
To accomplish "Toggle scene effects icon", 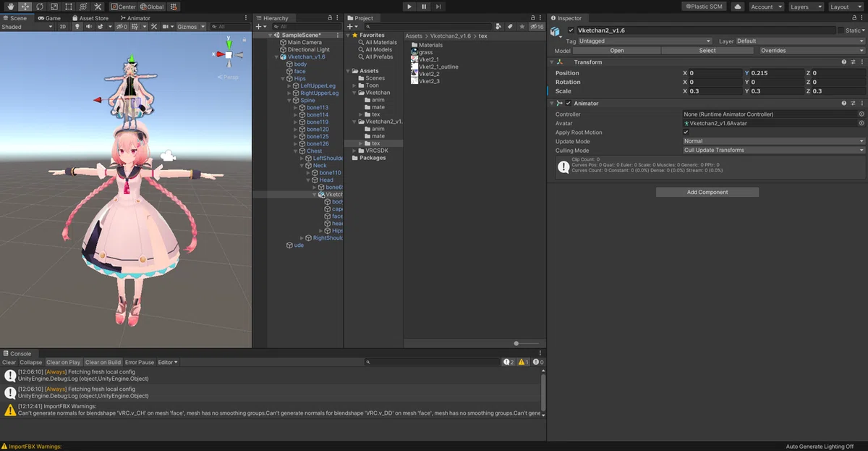I will [x=101, y=27].
